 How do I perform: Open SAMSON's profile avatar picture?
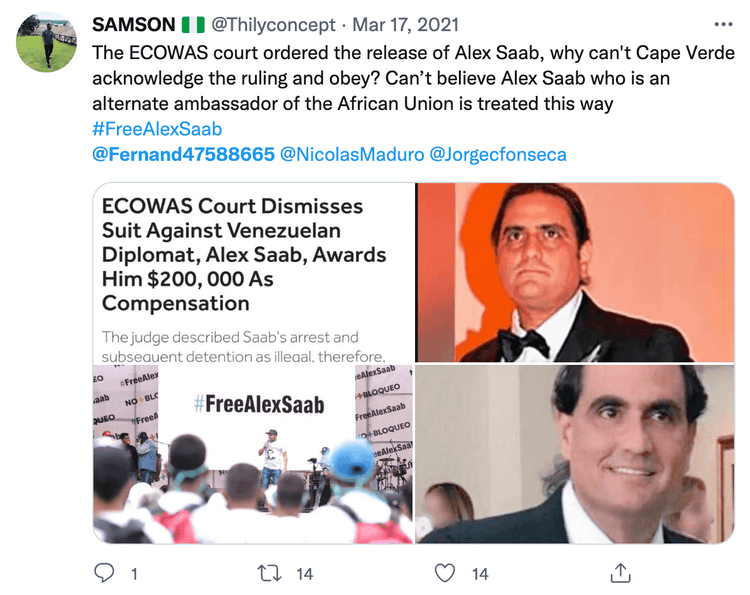46,43
